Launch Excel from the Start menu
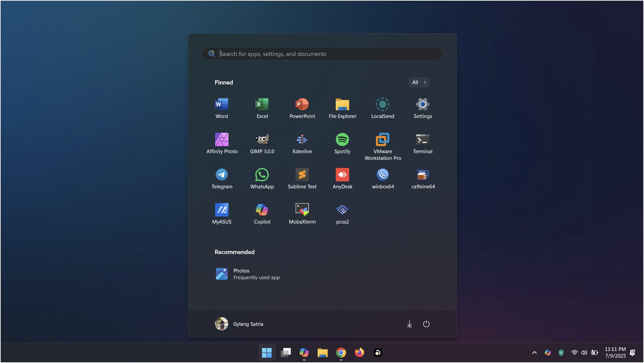 coord(262,109)
